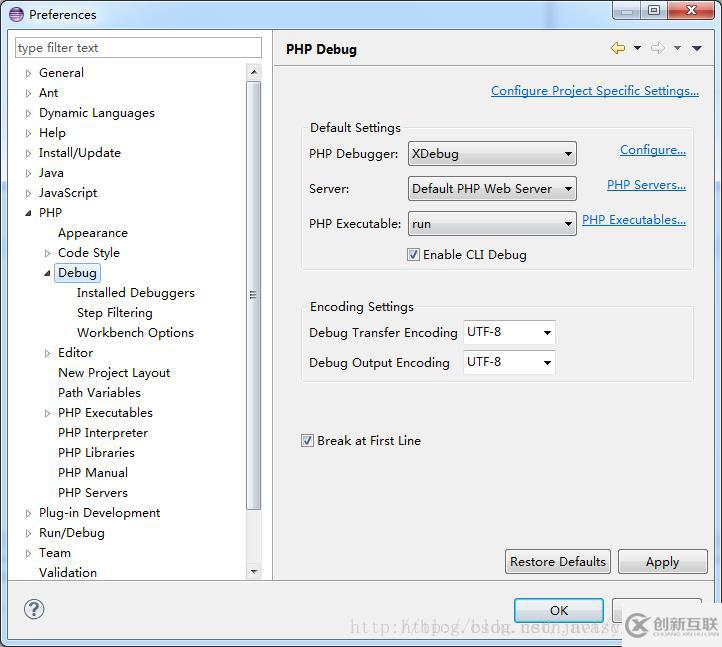Focus the type filter text field

(x=138, y=47)
